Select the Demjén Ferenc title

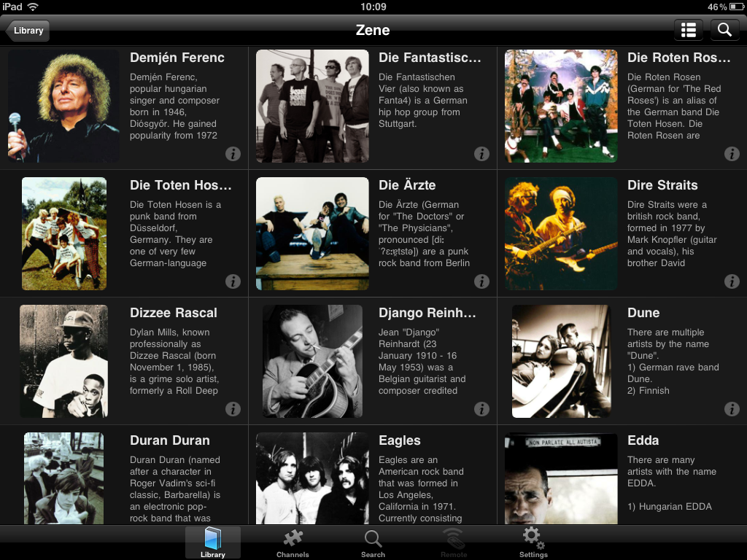point(177,58)
